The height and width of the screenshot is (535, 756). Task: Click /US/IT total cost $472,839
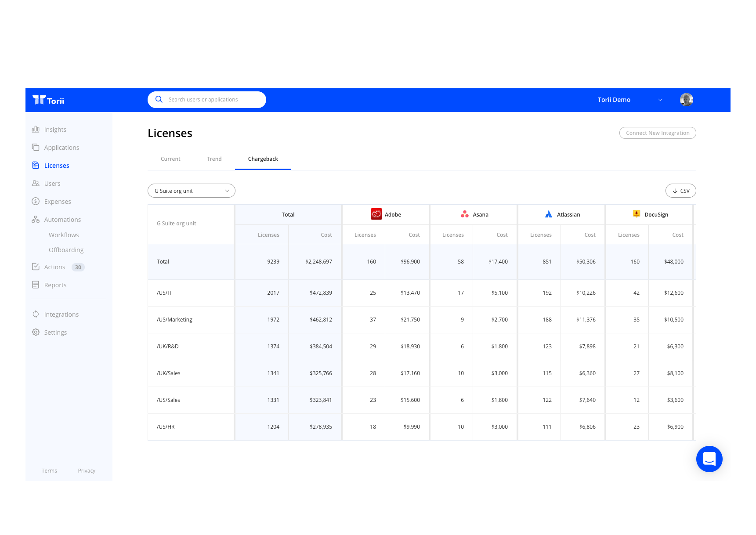coord(321,293)
